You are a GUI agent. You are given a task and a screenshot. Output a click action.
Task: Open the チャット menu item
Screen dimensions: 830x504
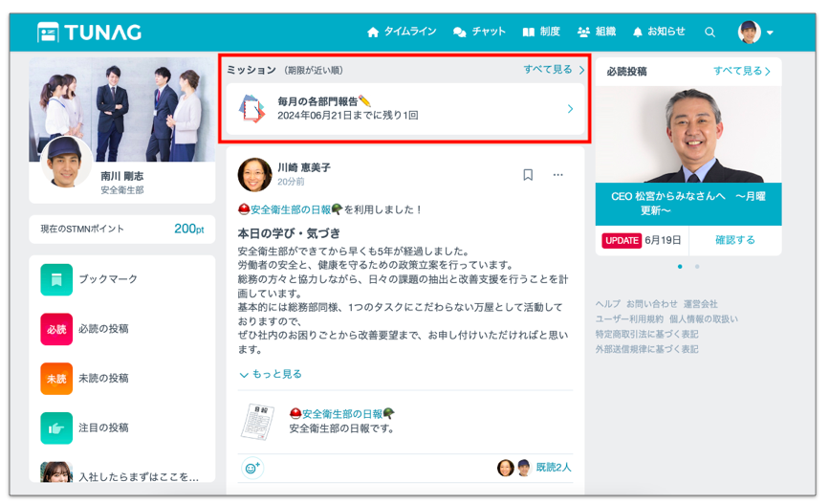(x=480, y=32)
